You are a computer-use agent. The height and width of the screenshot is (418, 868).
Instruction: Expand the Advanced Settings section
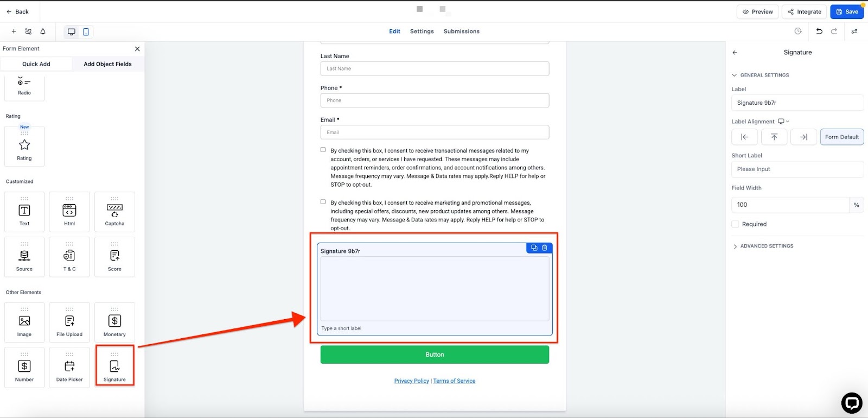pyautogui.click(x=763, y=246)
